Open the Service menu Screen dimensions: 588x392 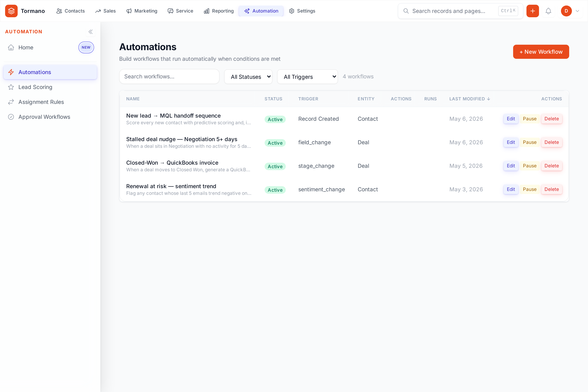tap(181, 11)
